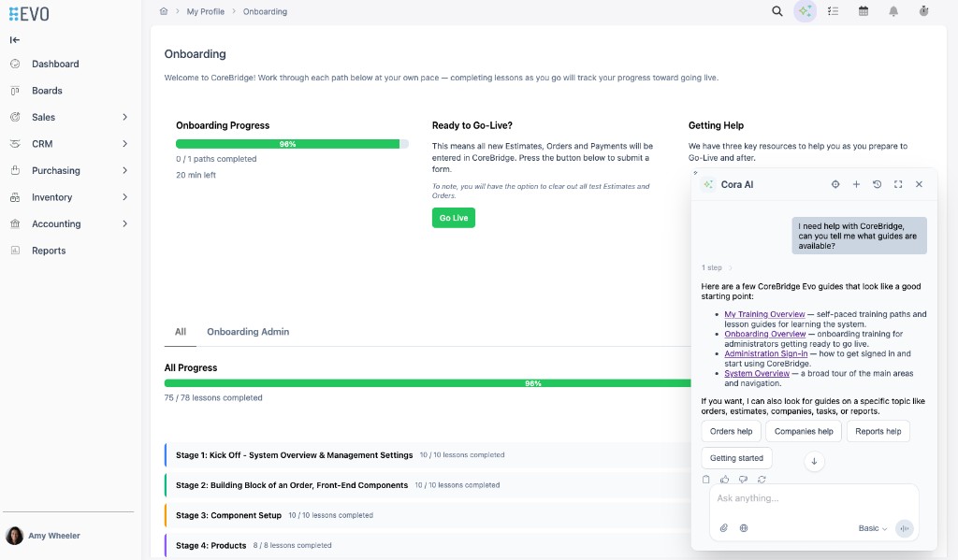The height and width of the screenshot is (560, 958).
Task: Click the target icon in Cora AI header
Action: 835,184
